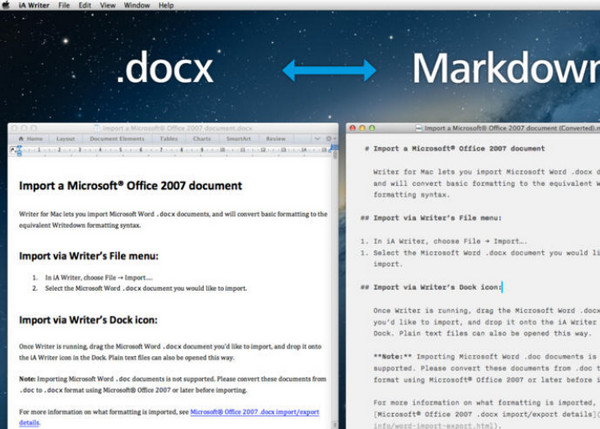Open the Apple menu
600x429 pixels.
(5, 5)
